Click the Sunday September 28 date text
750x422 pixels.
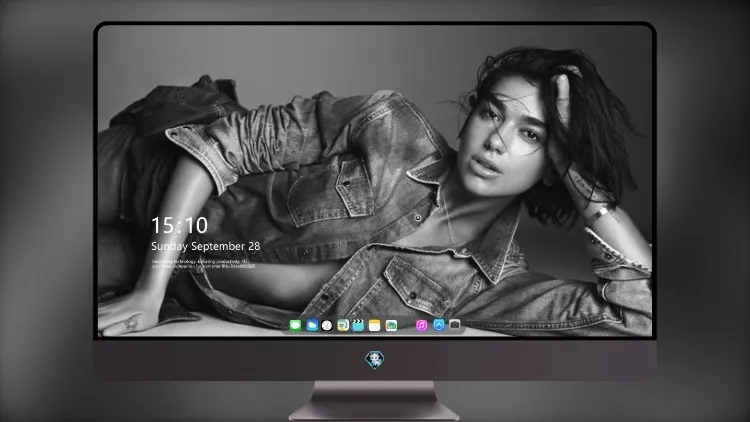click(206, 246)
